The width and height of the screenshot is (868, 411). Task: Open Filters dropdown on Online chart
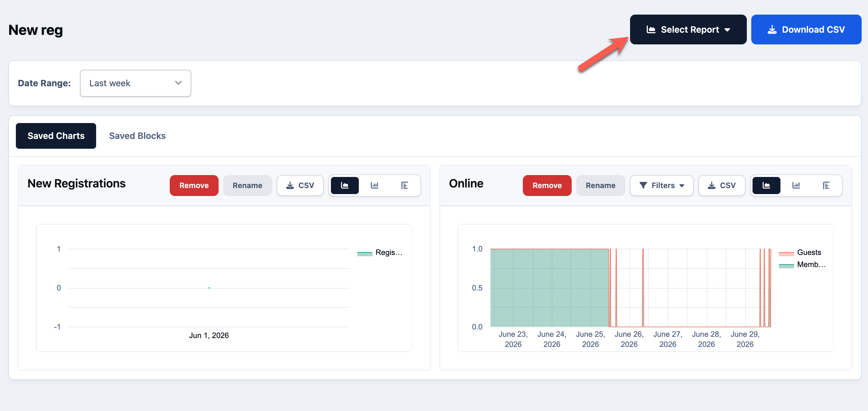point(662,185)
